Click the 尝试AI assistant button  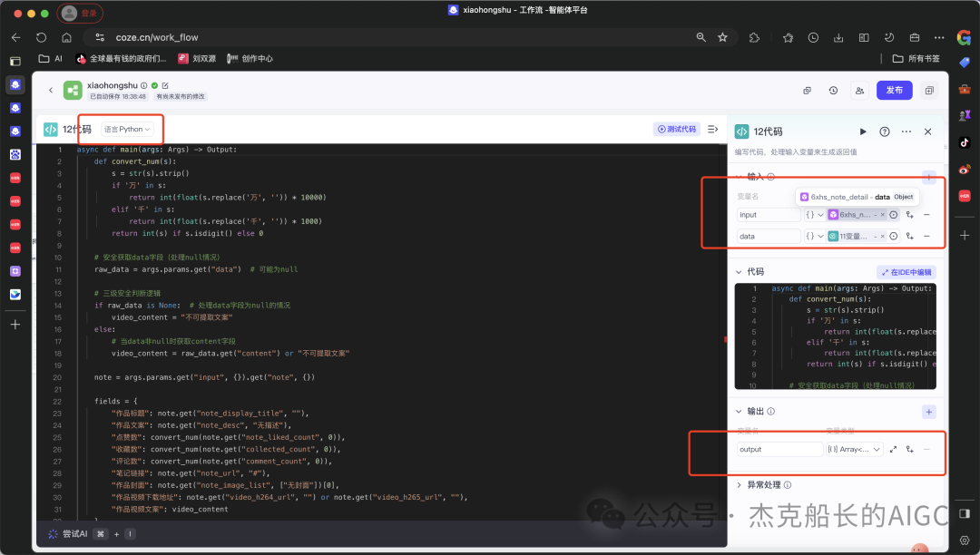point(67,534)
